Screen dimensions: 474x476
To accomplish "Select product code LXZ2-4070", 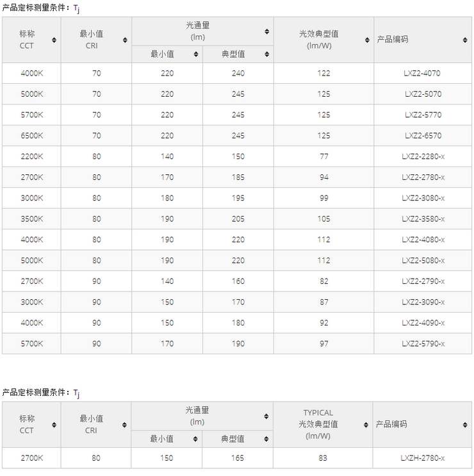I will pyautogui.click(x=422, y=73).
